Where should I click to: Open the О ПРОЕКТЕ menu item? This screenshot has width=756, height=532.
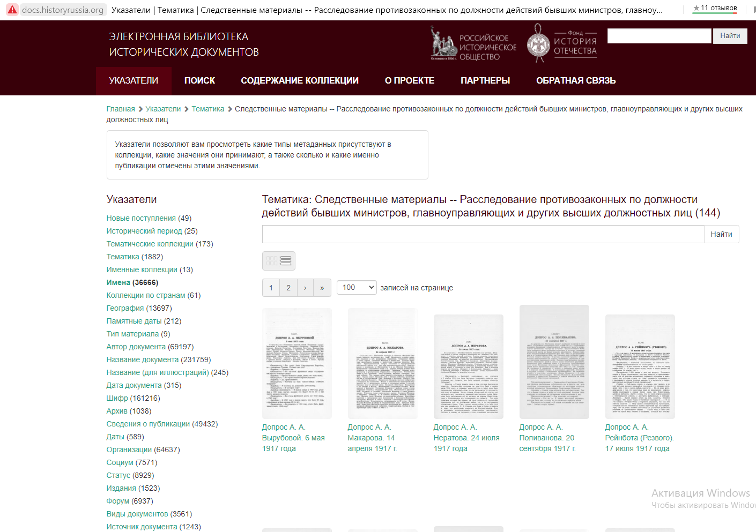pyautogui.click(x=410, y=80)
